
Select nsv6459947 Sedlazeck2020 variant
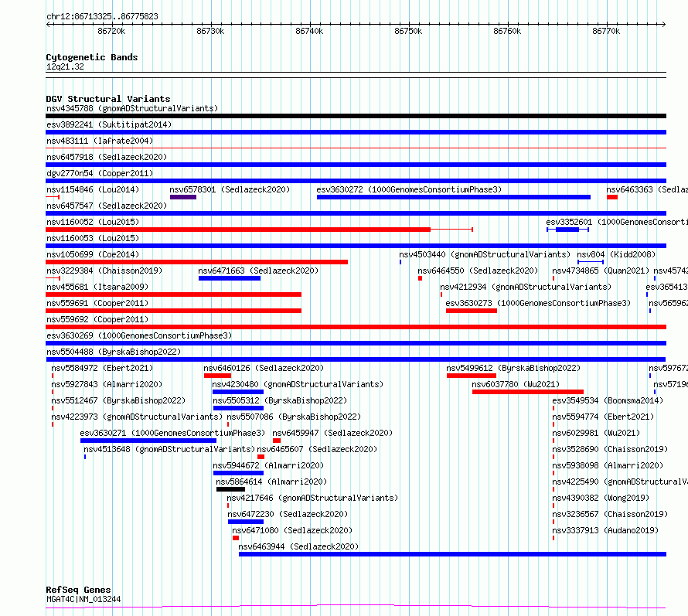[332, 433]
